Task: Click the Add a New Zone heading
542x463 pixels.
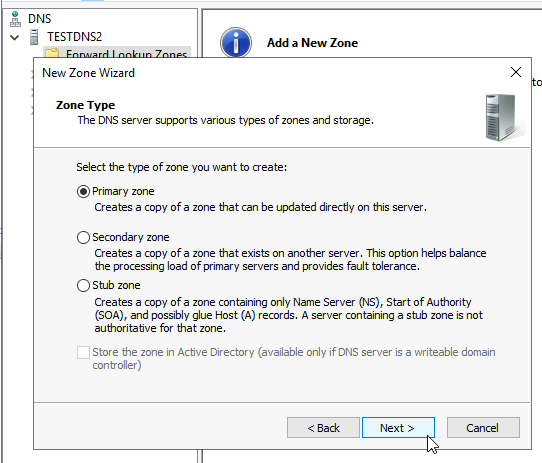Action: pyautogui.click(x=312, y=43)
